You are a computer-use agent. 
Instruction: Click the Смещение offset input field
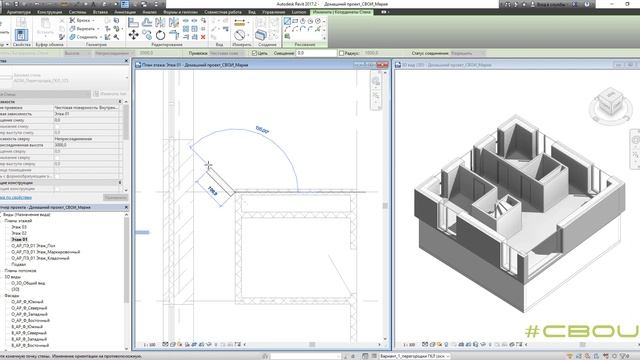(316, 53)
